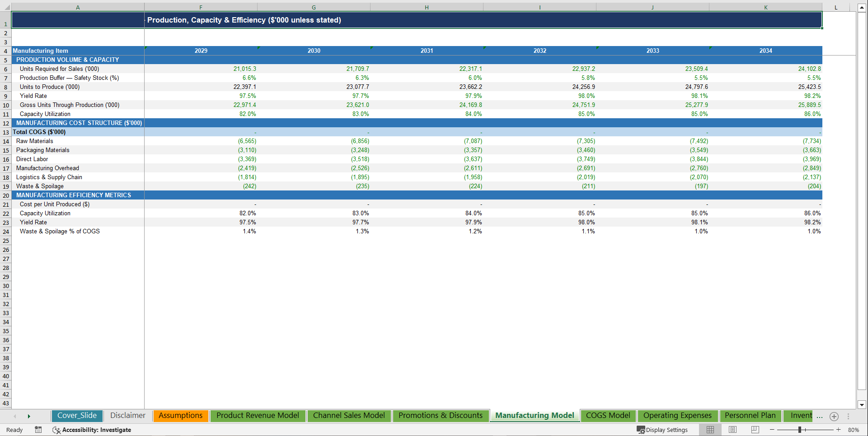Enable Page Break Preview view
868x436 pixels.
[754, 430]
